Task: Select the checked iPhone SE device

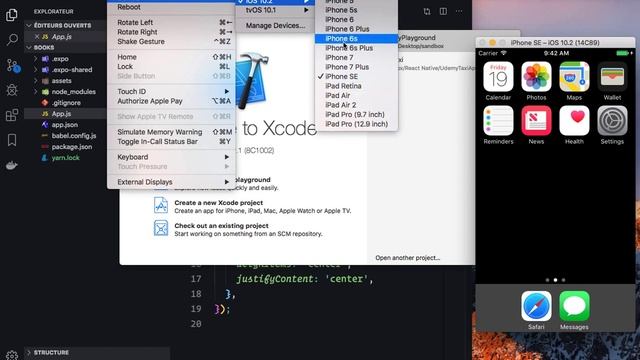Action: click(356, 76)
